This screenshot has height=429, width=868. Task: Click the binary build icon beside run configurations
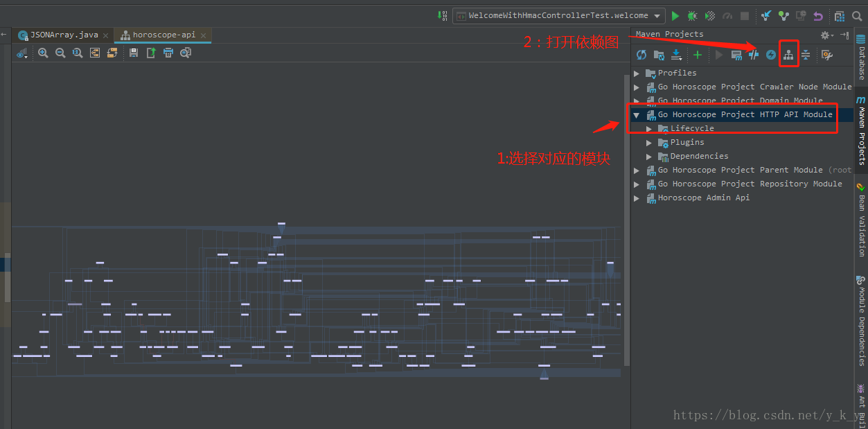tap(442, 15)
